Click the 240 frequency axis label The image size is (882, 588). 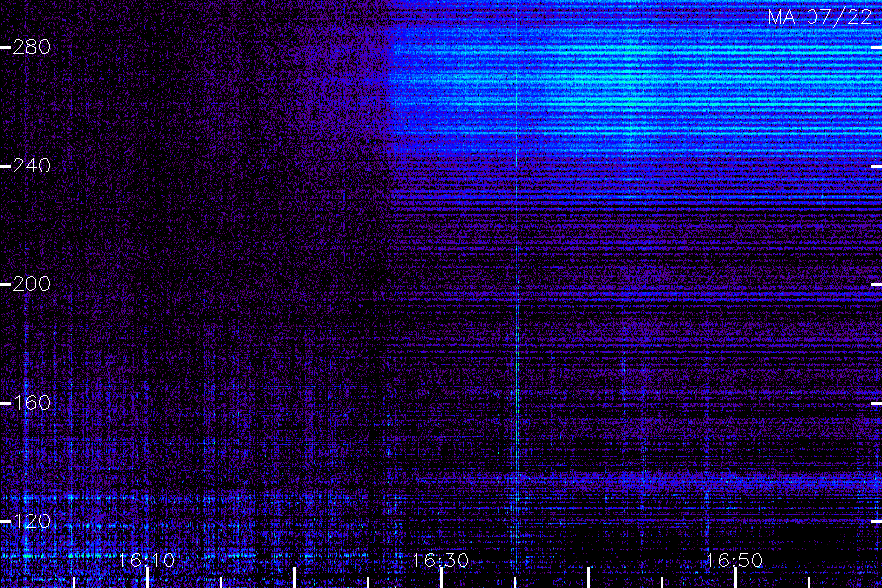[31, 166]
